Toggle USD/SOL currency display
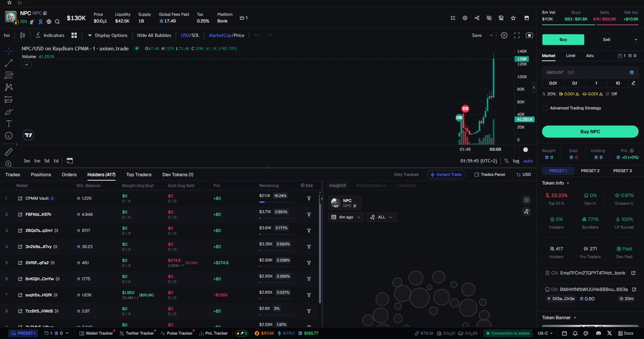The image size is (644, 339). pos(190,35)
